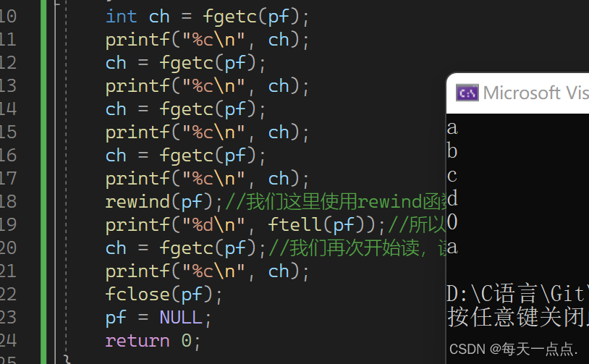Click the console window icon in title bar
This screenshot has height=364, width=589.
tap(467, 93)
